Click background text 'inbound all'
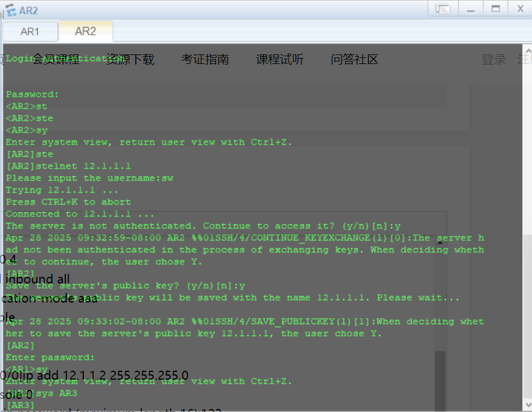532x412 pixels. 38,279
